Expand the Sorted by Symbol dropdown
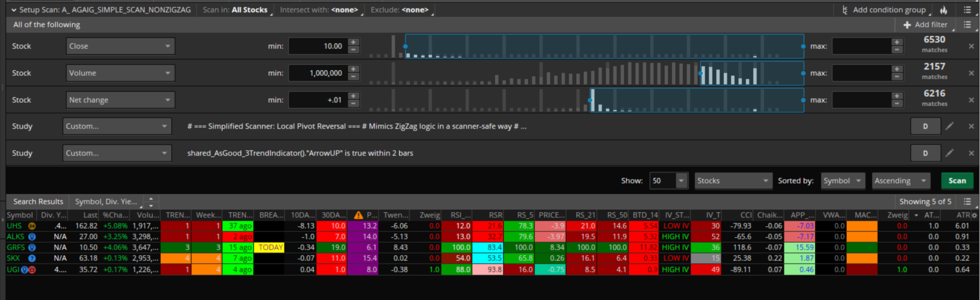 tap(842, 181)
